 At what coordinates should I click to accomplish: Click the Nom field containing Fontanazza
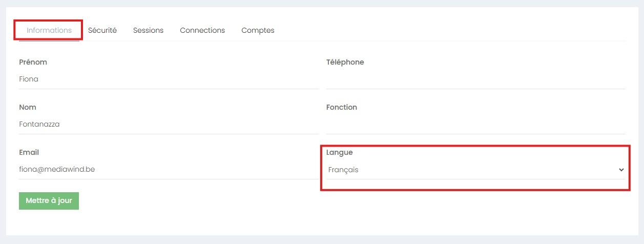tap(168, 124)
